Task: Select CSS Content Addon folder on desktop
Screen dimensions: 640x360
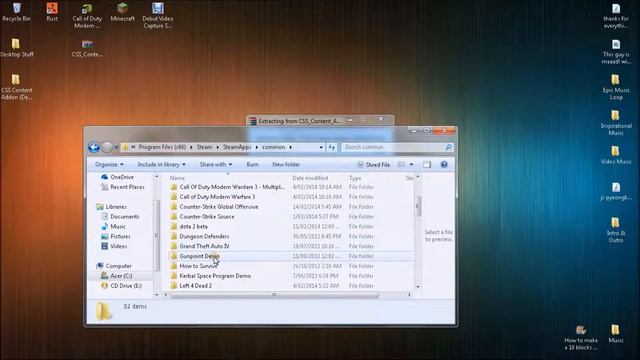Action: tap(16, 87)
